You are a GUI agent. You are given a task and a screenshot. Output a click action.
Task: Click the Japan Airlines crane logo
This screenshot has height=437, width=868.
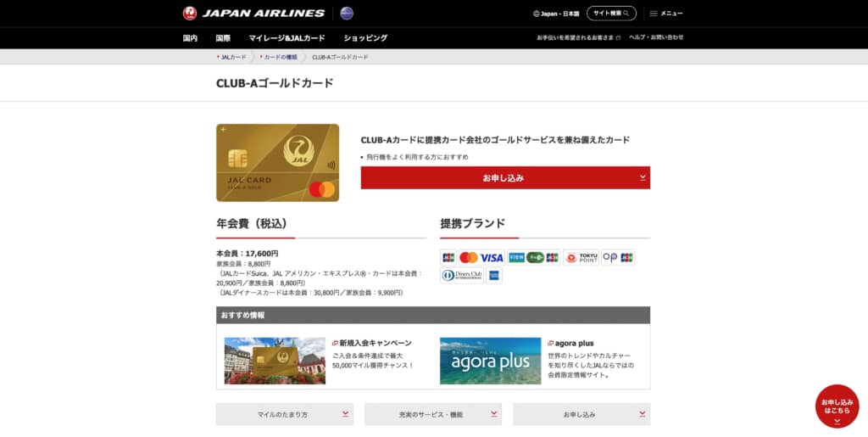[x=190, y=13]
